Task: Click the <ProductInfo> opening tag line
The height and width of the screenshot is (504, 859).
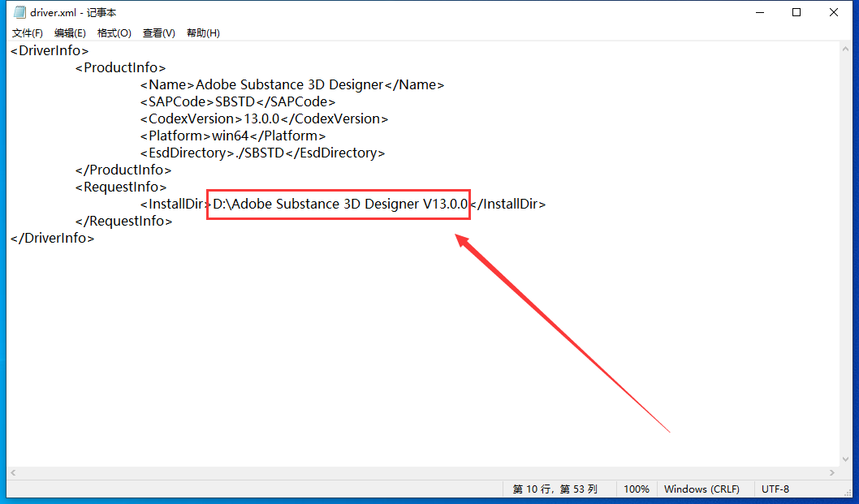Action: pyautogui.click(x=120, y=67)
